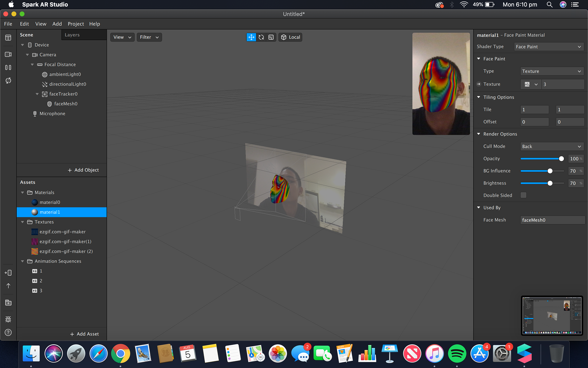Collapse the Render Options section

pos(479,134)
